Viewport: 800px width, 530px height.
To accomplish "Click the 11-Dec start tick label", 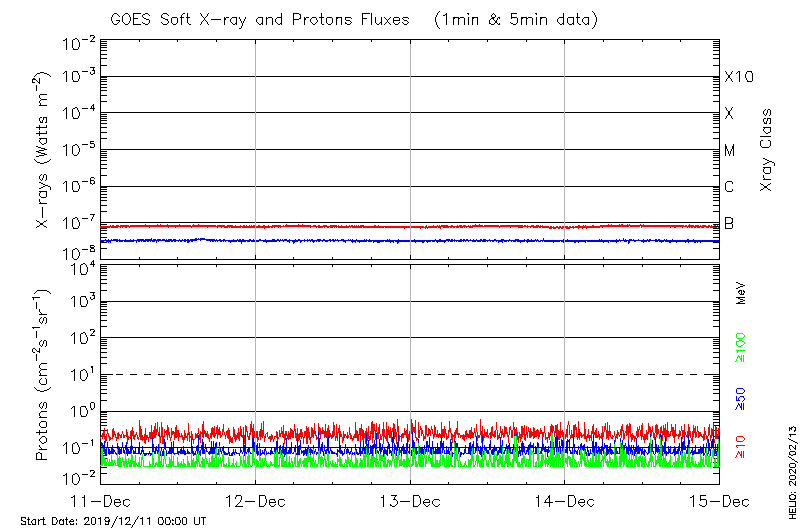I will pos(101,500).
